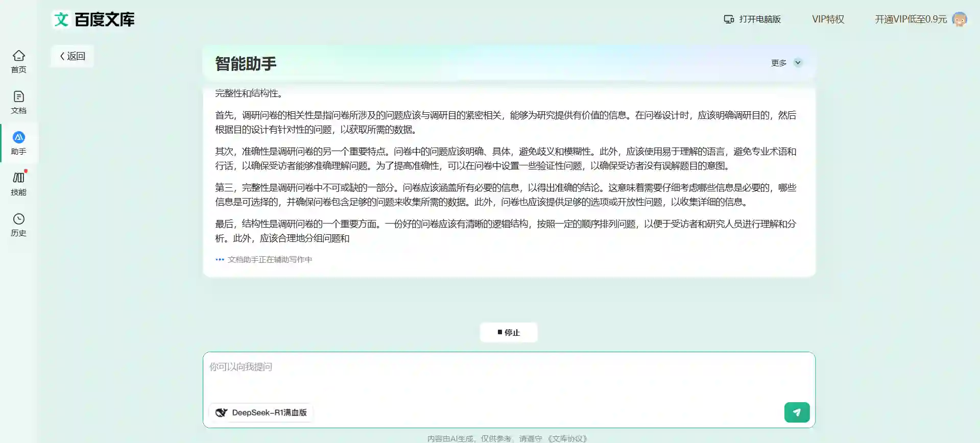Image resolution: width=980 pixels, height=443 pixels.
Task: Click 更多 label in assistant header
Action: pos(779,63)
